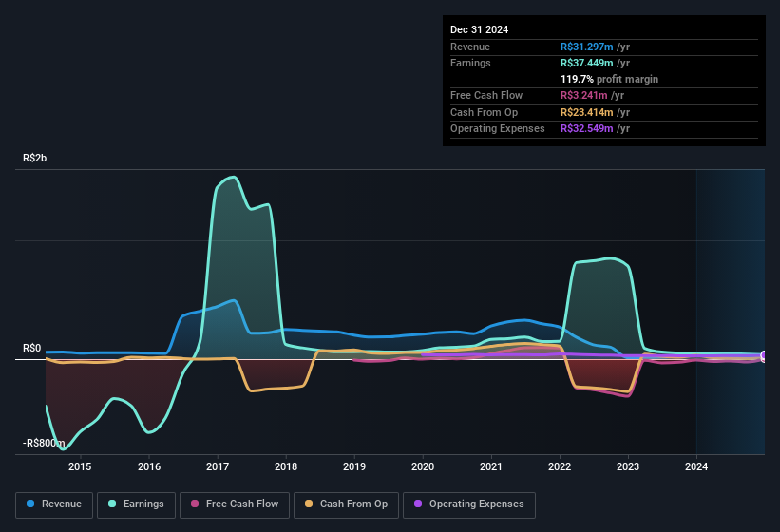Click the R$31.297m revenue value in tooltip

click(x=586, y=47)
